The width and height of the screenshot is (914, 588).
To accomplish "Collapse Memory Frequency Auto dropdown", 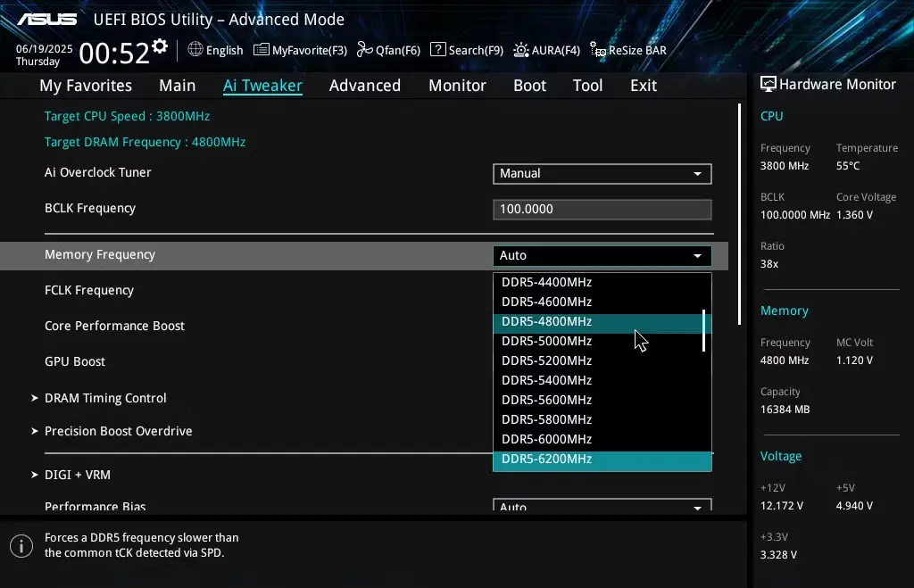I will [x=602, y=256].
